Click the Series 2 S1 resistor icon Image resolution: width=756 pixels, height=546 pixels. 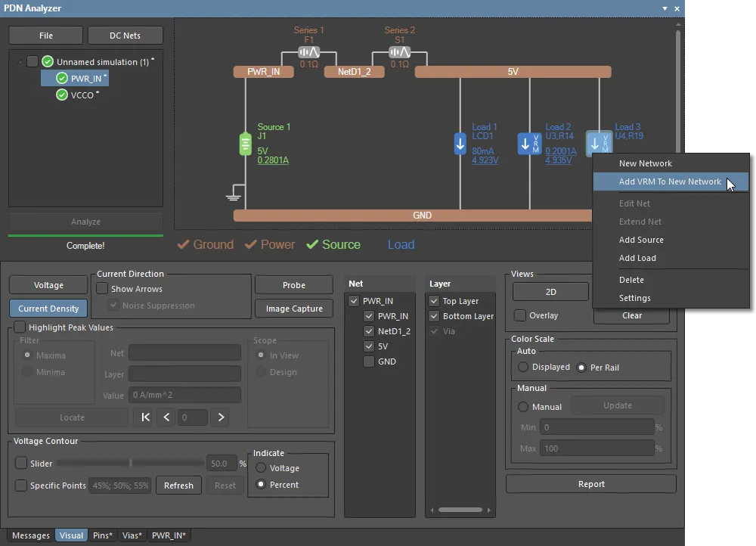point(399,52)
